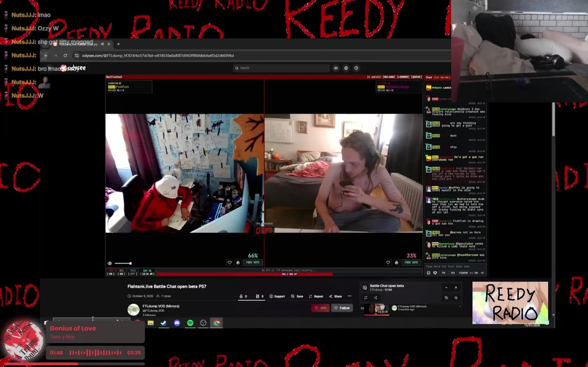Viewport: 588px width, 367px height.
Task: Follow the FTLdump VOD channel
Action: (x=342, y=308)
